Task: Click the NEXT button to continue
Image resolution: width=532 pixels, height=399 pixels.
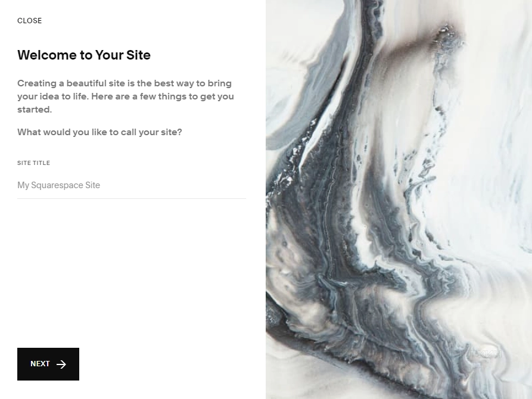Action: tap(48, 364)
